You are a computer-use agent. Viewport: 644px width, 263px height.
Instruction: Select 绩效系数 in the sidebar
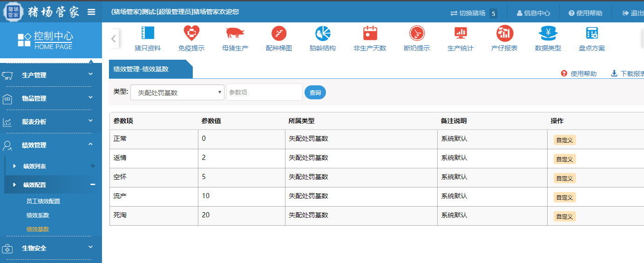click(x=38, y=215)
